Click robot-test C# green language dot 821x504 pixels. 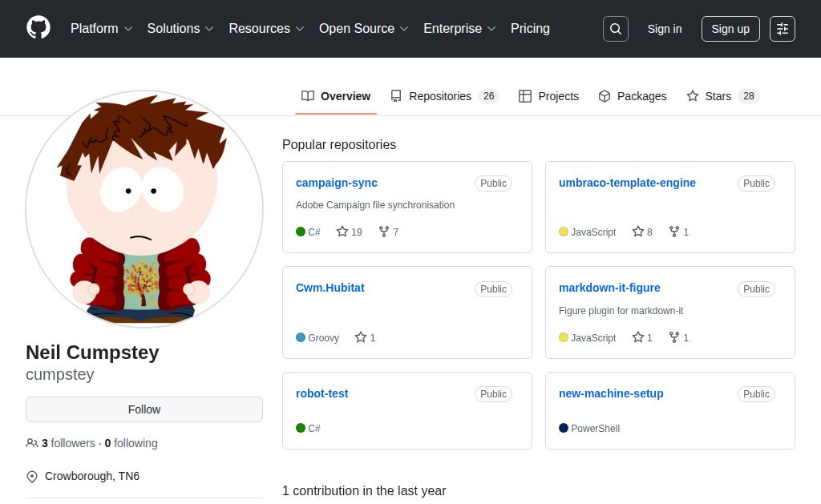(301, 428)
